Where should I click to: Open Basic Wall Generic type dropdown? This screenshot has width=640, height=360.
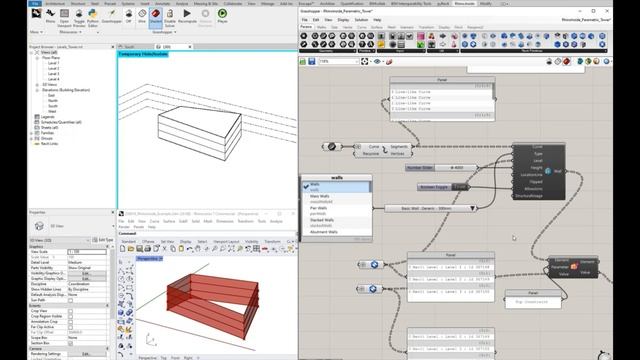click(x=472, y=209)
